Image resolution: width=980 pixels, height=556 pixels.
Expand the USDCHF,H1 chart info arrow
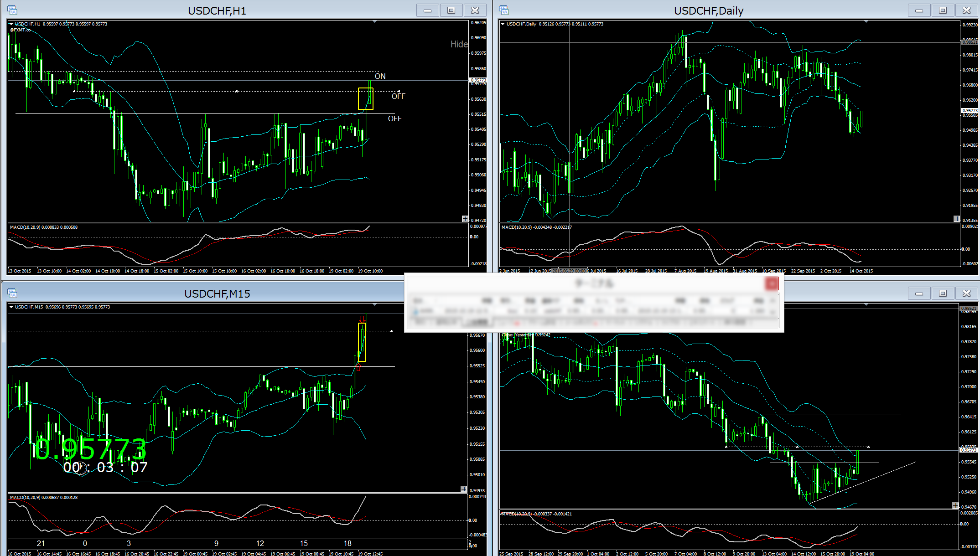click(11, 24)
